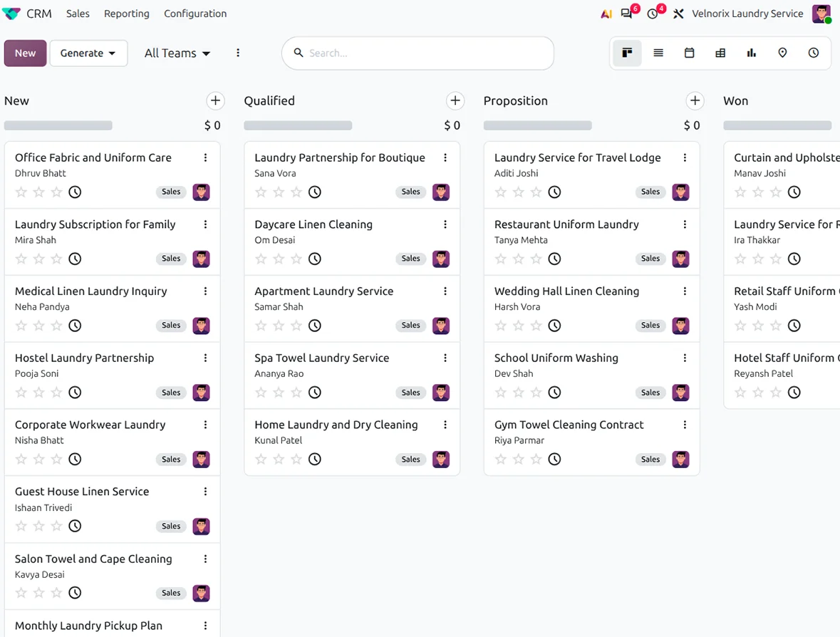Viewport: 840px width, 637px height.
Task: Click the Sales tag on School Uniform Washing
Action: [650, 393]
